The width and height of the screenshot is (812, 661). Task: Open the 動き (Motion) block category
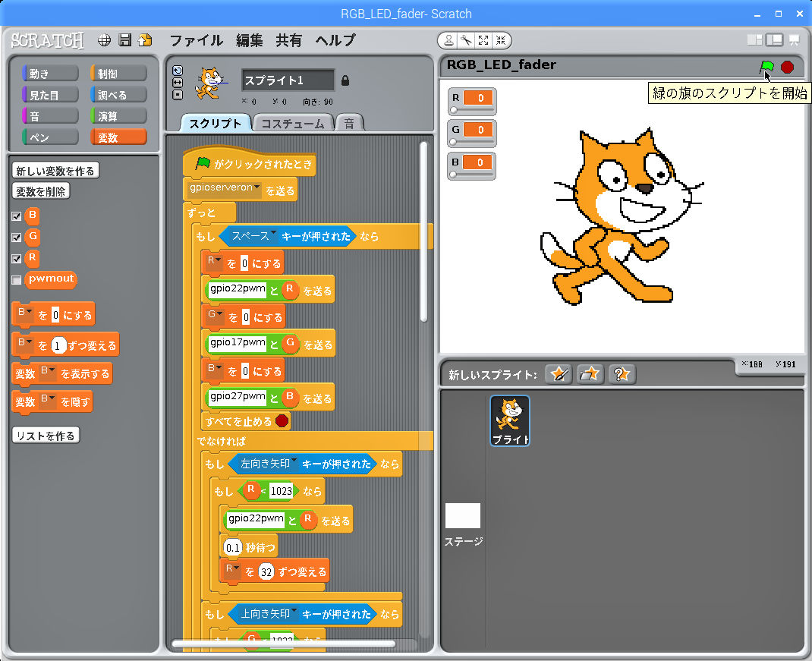[x=50, y=74]
